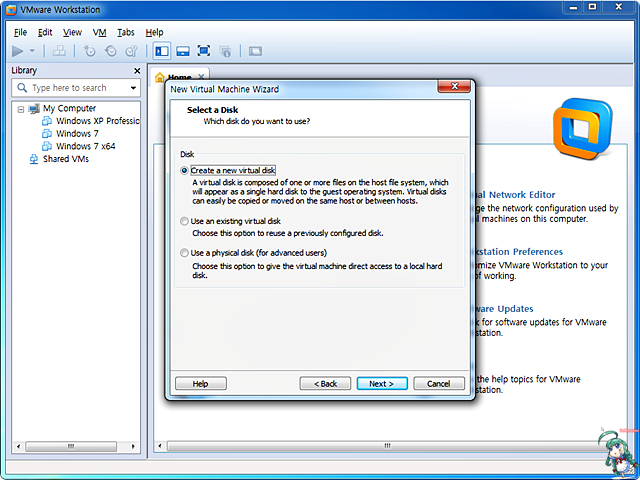This screenshot has width=640, height=480.
Task: Click the wizard Help button
Action: click(200, 384)
